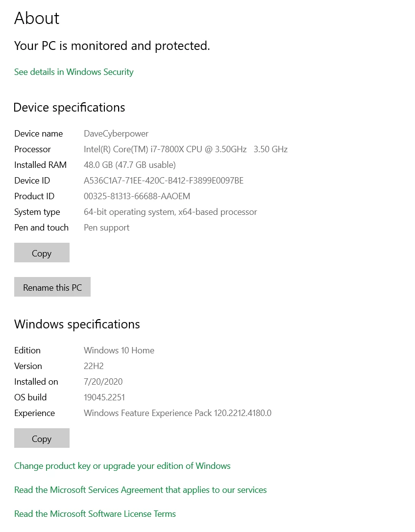Viewport: 415px width, 532px height.
Task: Click the version value 22H2
Action: coord(94,366)
